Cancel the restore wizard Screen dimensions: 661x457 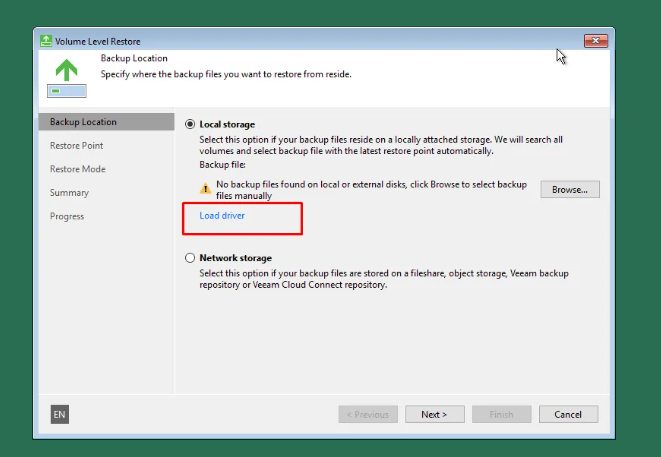point(568,414)
